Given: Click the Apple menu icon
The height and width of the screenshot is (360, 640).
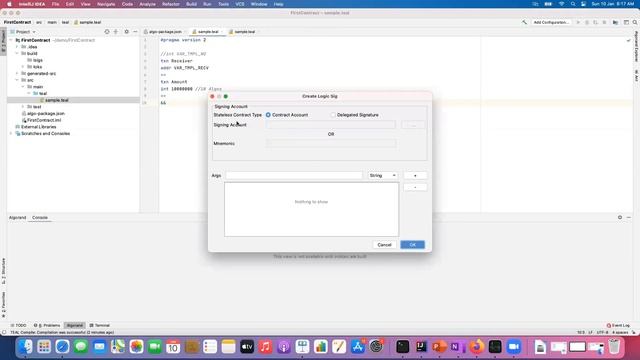Looking at the screenshot, I should 9,4.
